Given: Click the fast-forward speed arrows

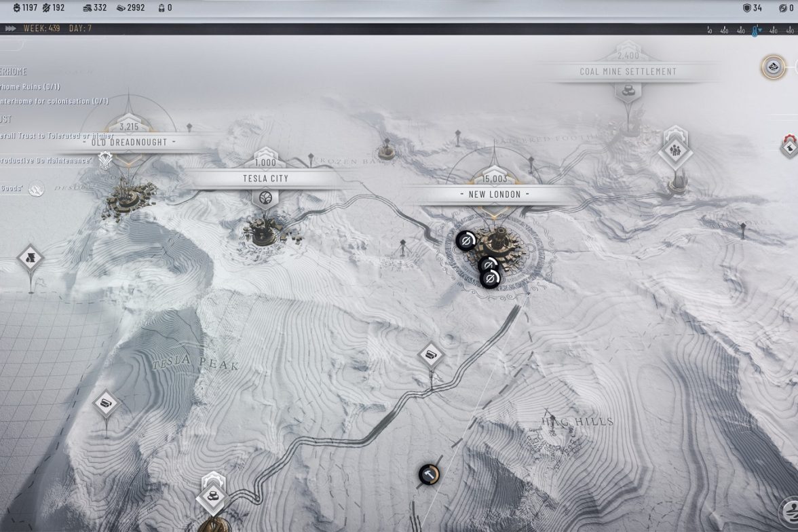Looking at the screenshot, I should coord(10,28).
